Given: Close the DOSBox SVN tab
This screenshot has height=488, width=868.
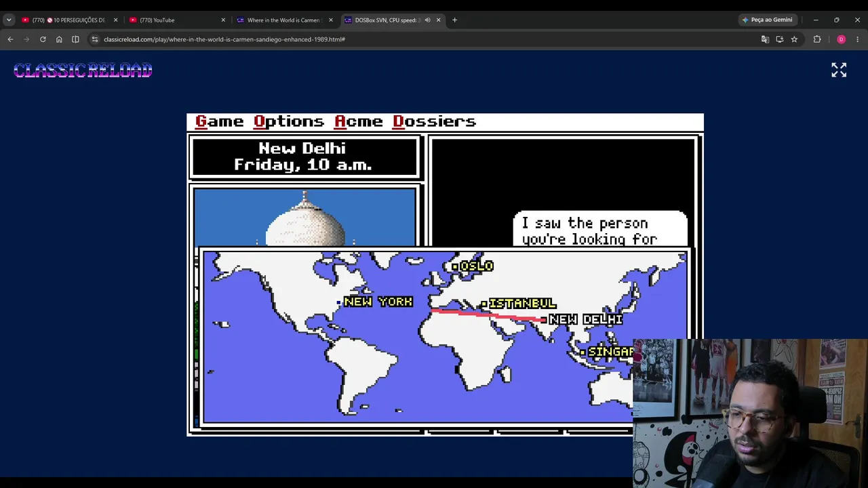Looking at the screenshot, I should pos(438,20).
